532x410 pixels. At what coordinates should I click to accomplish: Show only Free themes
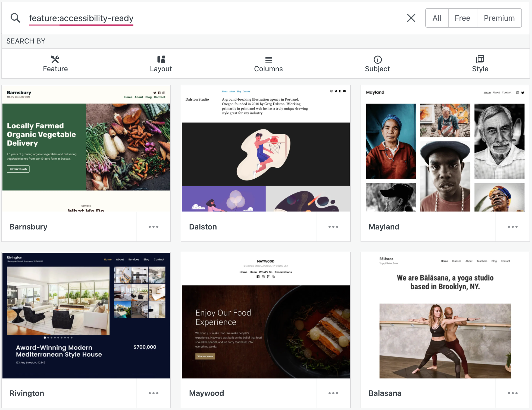click(462, 18)
